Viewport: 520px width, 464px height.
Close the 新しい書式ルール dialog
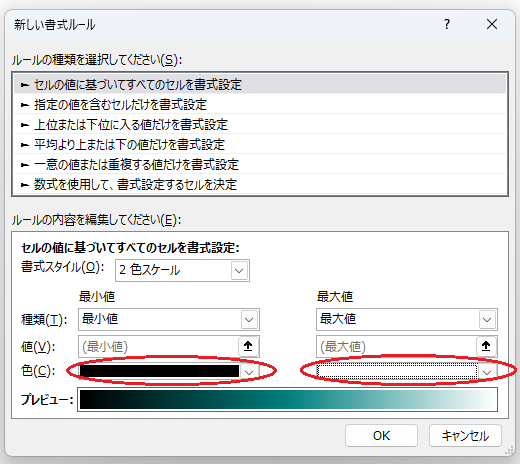pyautogui.click(x=492, y=24)
